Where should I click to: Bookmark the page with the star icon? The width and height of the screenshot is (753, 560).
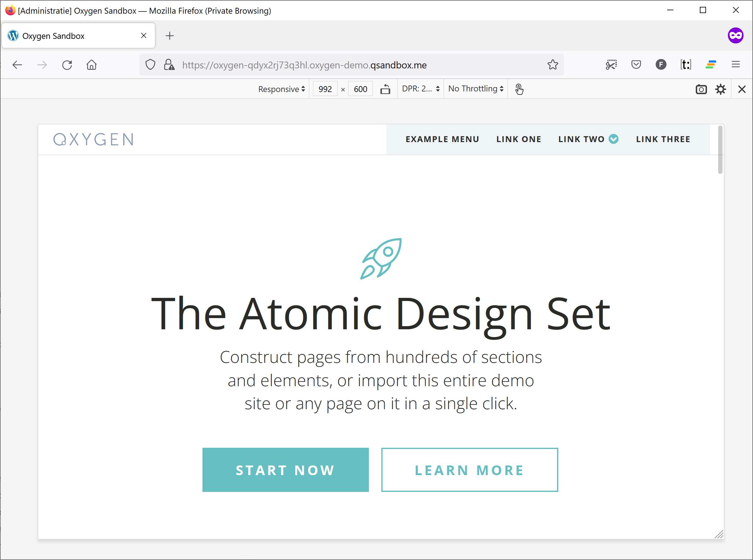point(553,64)
